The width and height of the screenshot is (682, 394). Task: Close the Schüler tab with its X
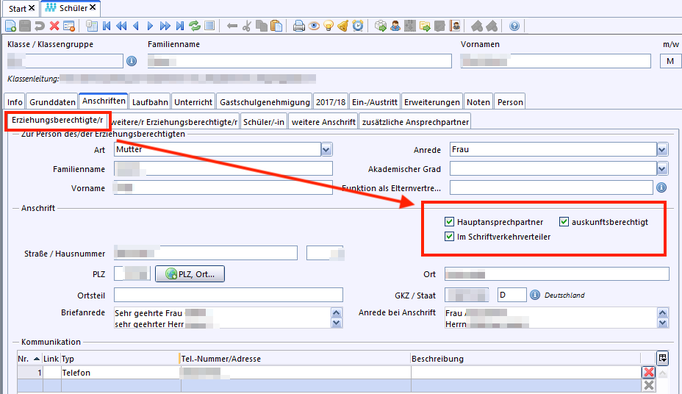(93, 8)
